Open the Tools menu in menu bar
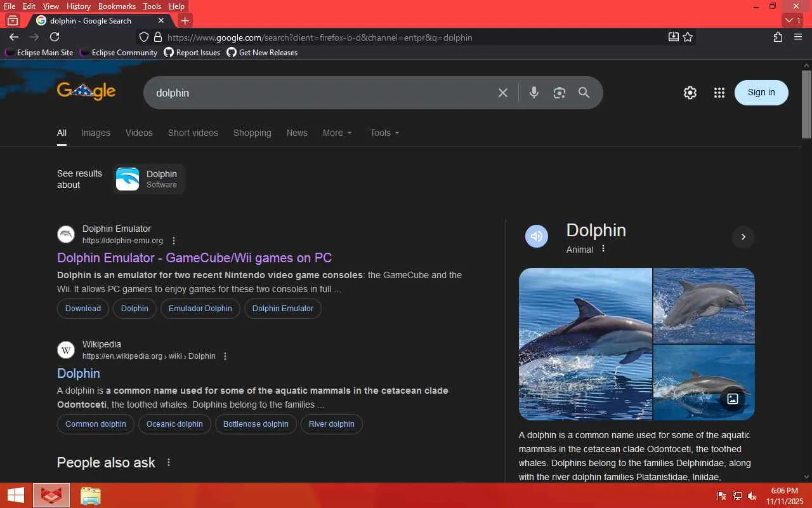Image resolution: width=812 pixels, height=508 pixels. [x=152, y=6]
